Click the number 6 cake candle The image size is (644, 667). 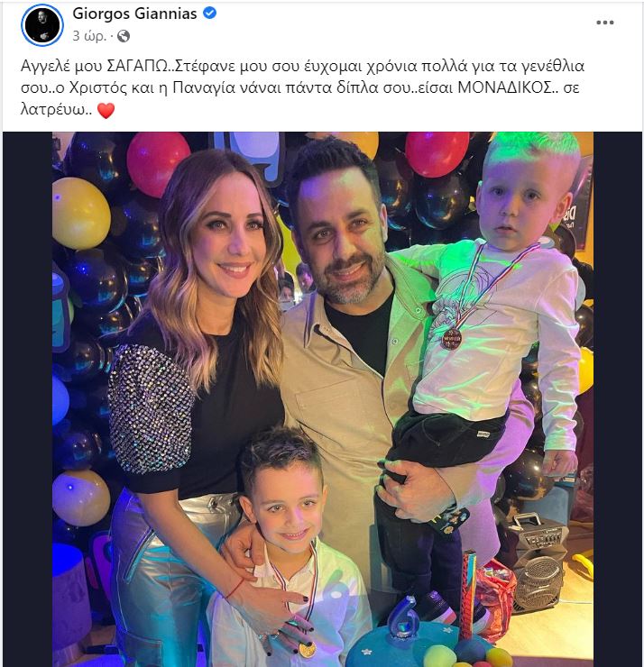coord(402,617)
